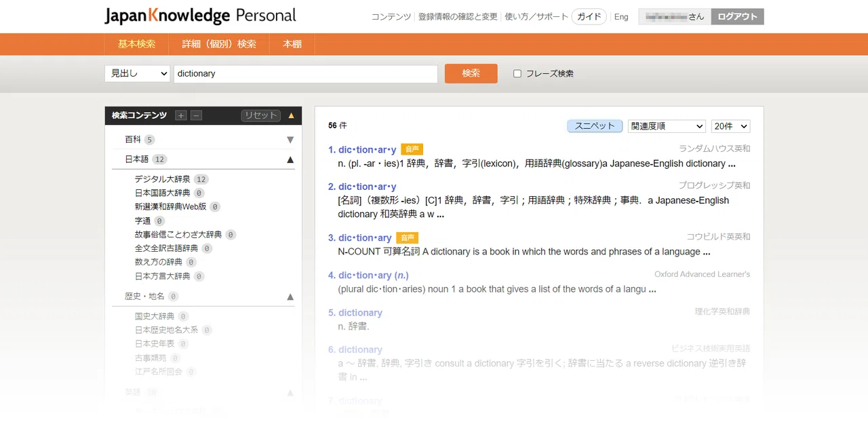Image resolution: width=868 pixels, height=422 pixels.
Task: Switch language with Eng link
Action: pos(621,17)
